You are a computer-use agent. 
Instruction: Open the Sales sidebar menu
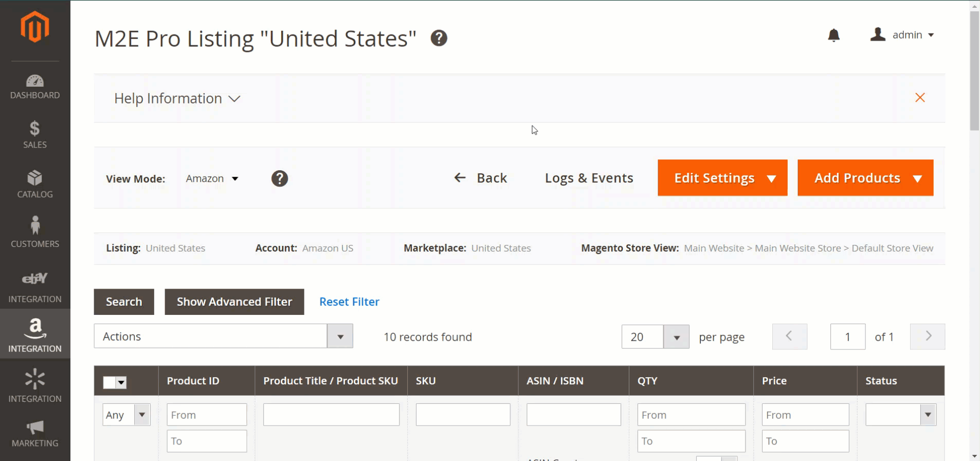click(35, 135)
